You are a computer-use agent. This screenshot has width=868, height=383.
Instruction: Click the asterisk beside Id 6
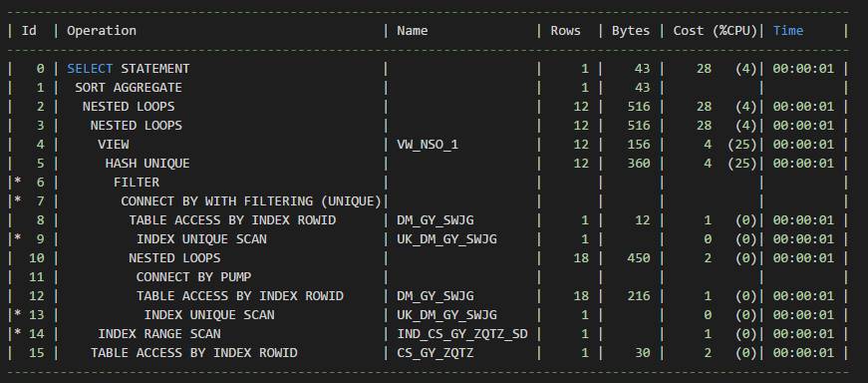tap(17, 183)
